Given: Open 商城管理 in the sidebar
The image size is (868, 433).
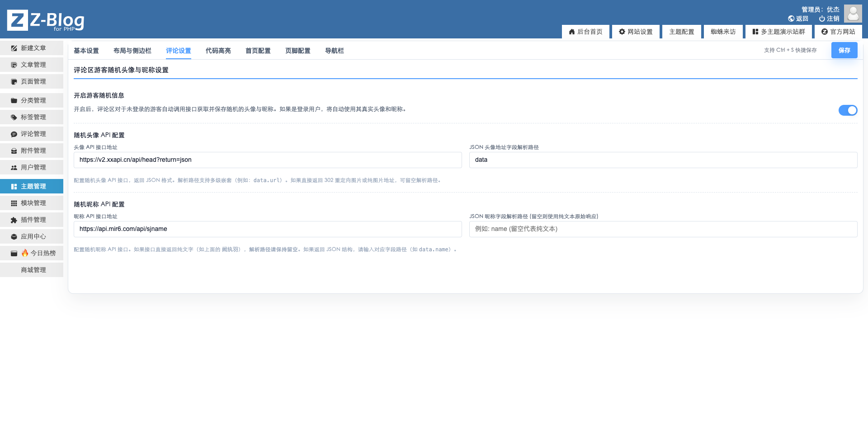Looking at the screenshot, I should point(32,270).
